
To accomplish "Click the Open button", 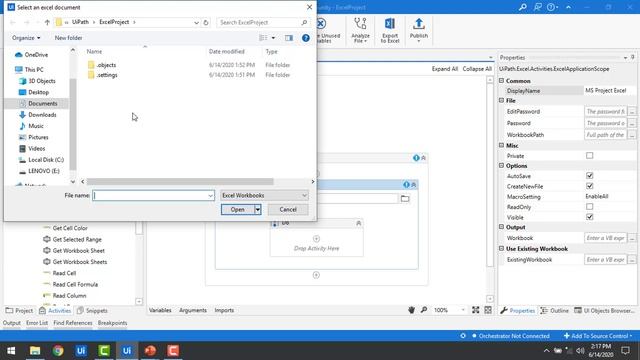I will click(238, 209).
